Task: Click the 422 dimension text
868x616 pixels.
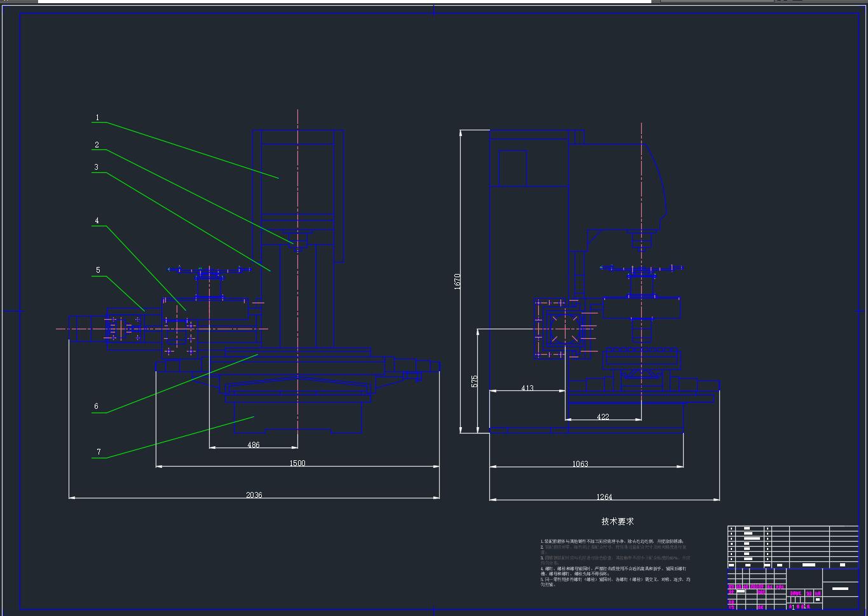Action: (603, 417)
